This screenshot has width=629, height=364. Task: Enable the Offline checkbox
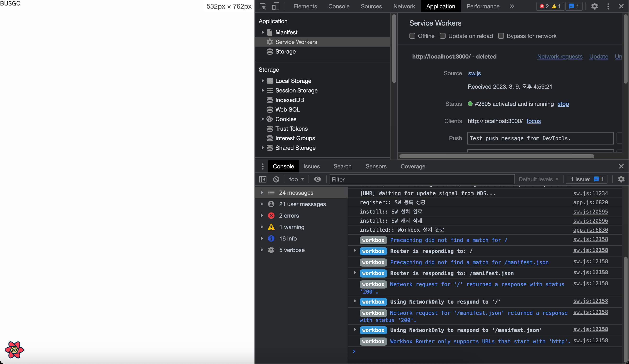coord(412,36)
